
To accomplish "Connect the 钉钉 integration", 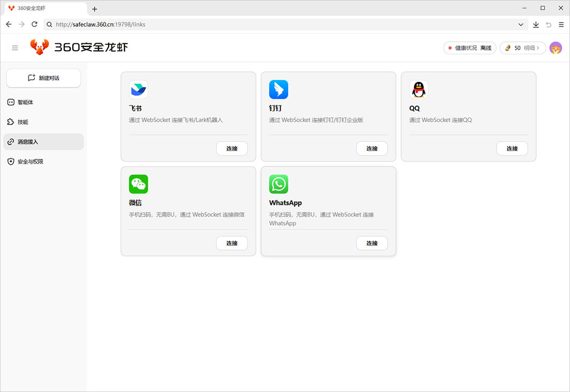I will (372, 149).
